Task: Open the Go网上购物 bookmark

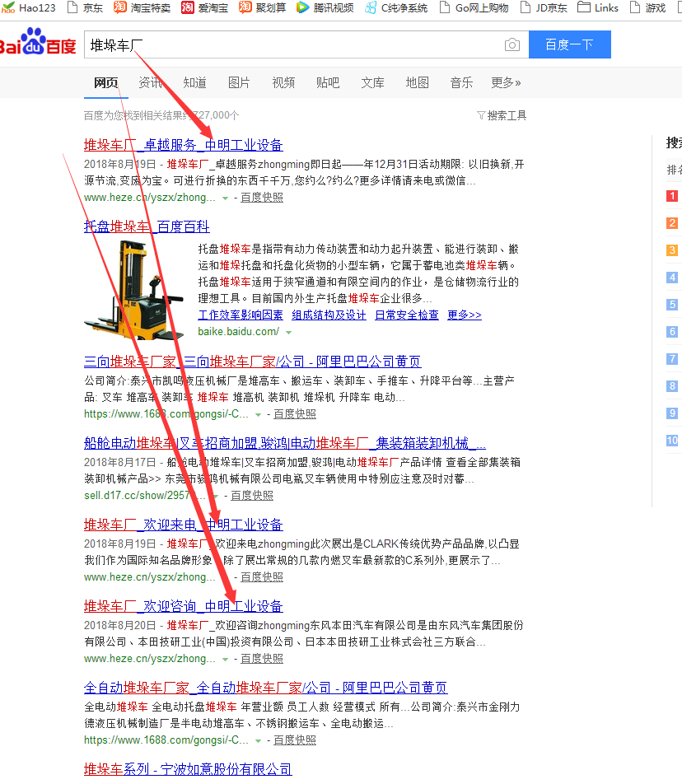Action: (474, 8)
